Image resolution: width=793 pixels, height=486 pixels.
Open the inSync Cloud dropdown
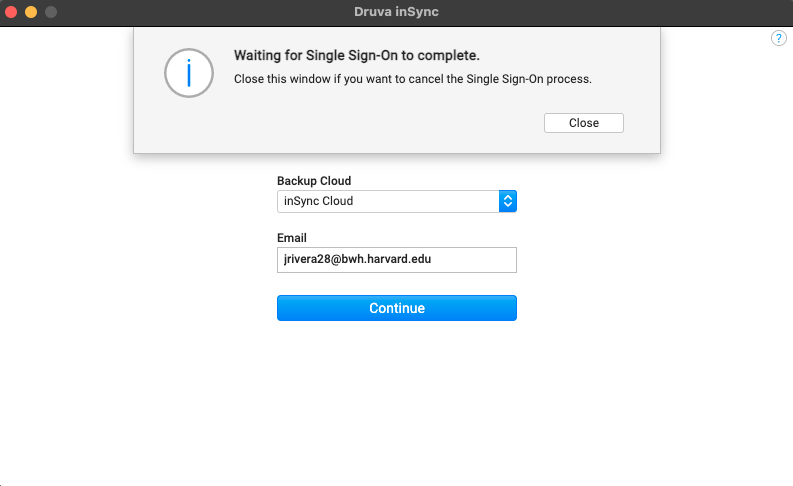396,201
